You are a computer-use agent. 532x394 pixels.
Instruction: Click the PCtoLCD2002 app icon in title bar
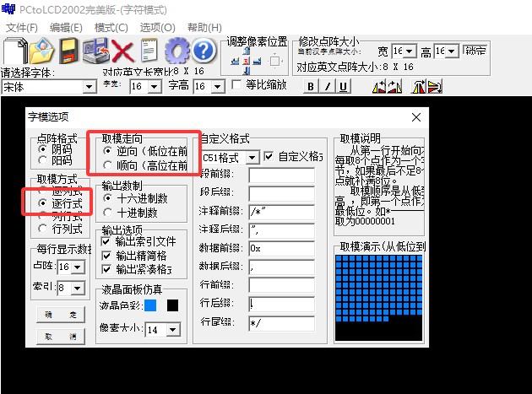pos(8,8)
